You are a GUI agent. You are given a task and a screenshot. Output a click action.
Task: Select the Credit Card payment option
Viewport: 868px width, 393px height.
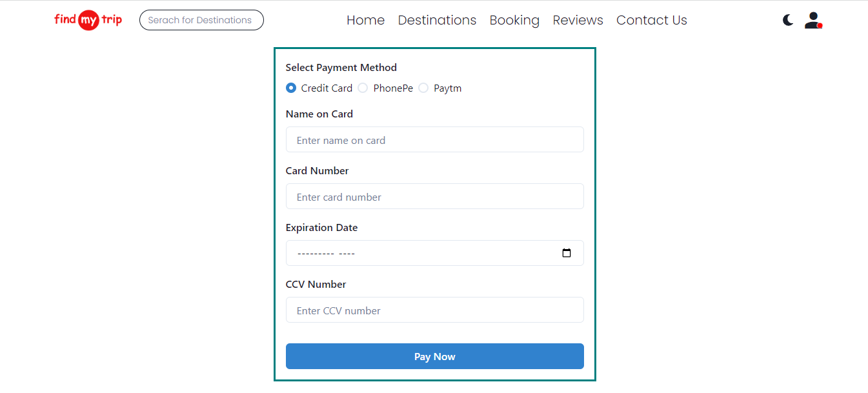pyautogui.click(x=290, y=88)
